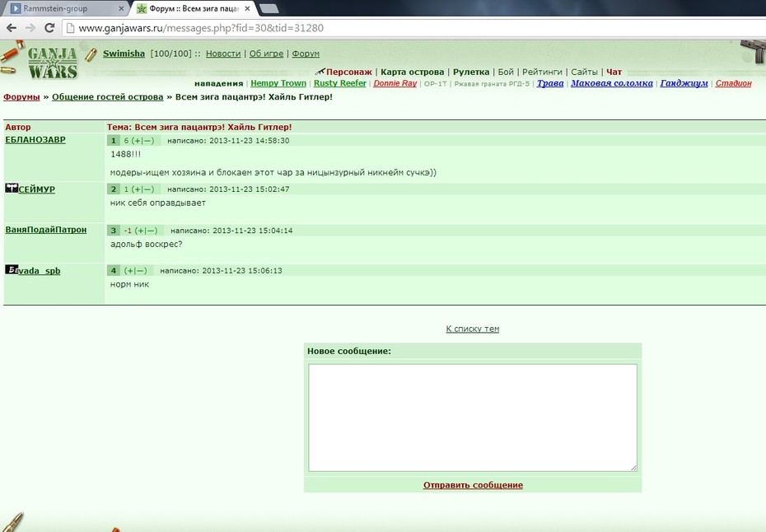Image resolution: width=766 pixels, height=532 pixels.
Task: Click text 'ник себя оправдывает'
Action: pos(158,203)
